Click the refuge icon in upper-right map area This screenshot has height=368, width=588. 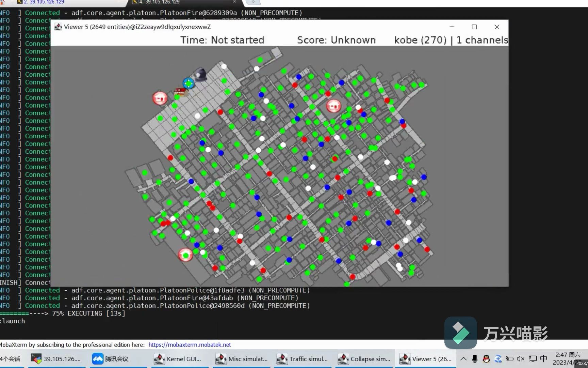pyautogui.click(x=333, y=106)
